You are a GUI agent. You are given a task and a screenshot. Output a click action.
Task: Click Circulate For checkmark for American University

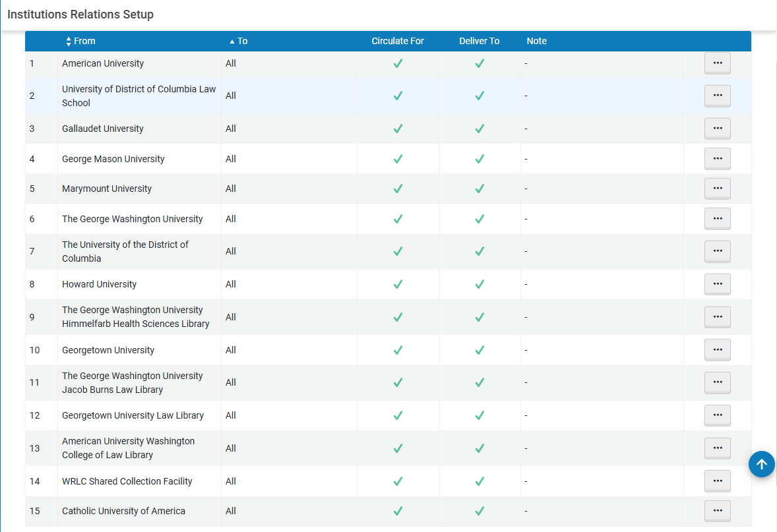398,63
